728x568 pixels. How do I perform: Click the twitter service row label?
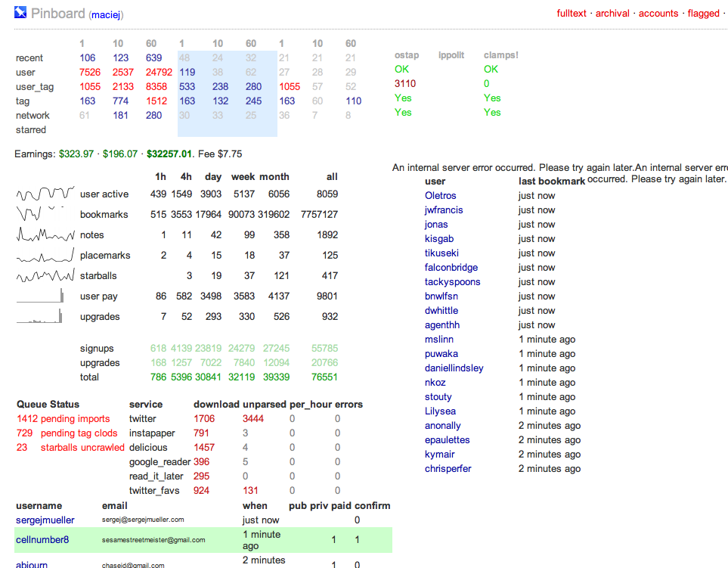pos(143,419)
